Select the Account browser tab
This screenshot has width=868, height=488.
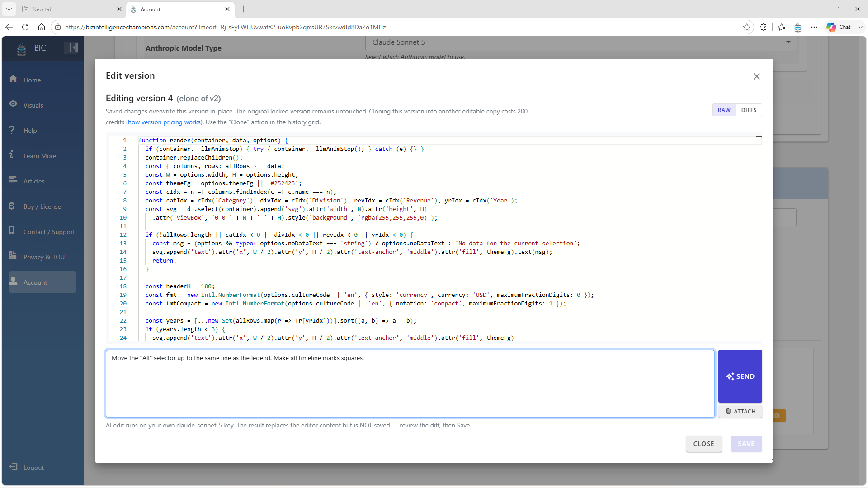click(x=180, y=9)
